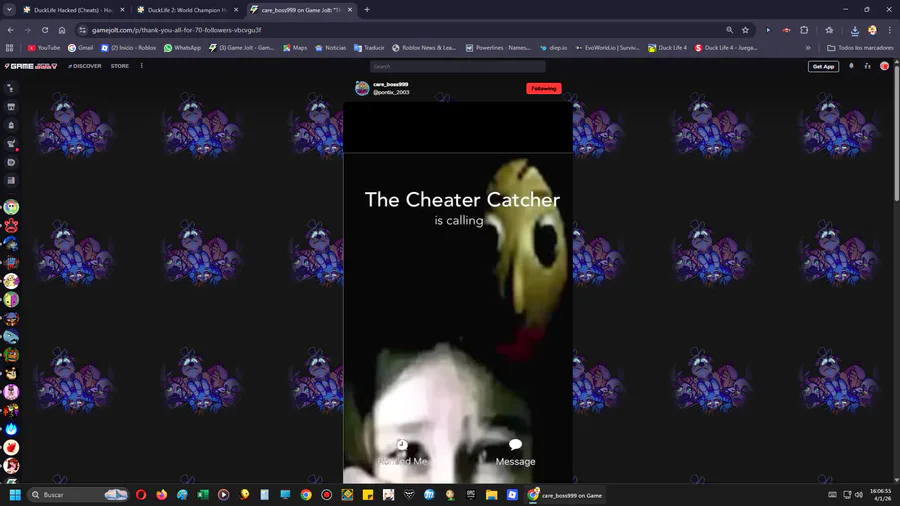This screenshot has height=506, width=900.
Task: Switch to the DuckLife 2: World Champion tab
Action: point(187,10)
